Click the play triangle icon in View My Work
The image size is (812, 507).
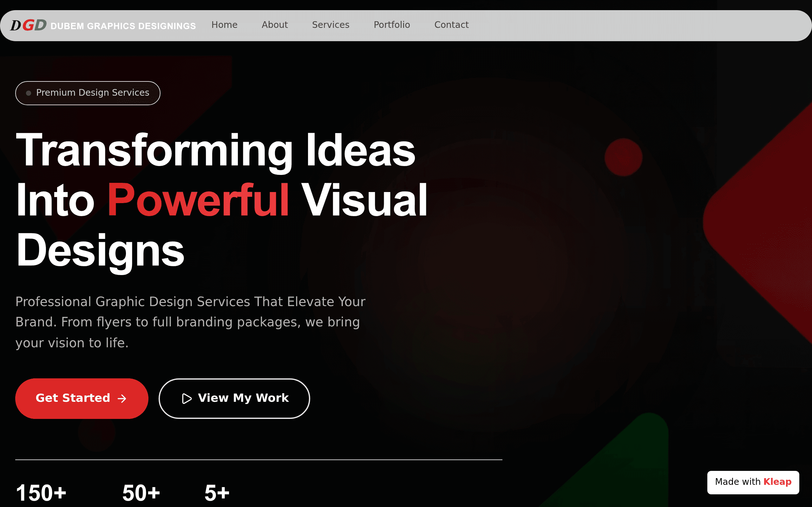187,398
